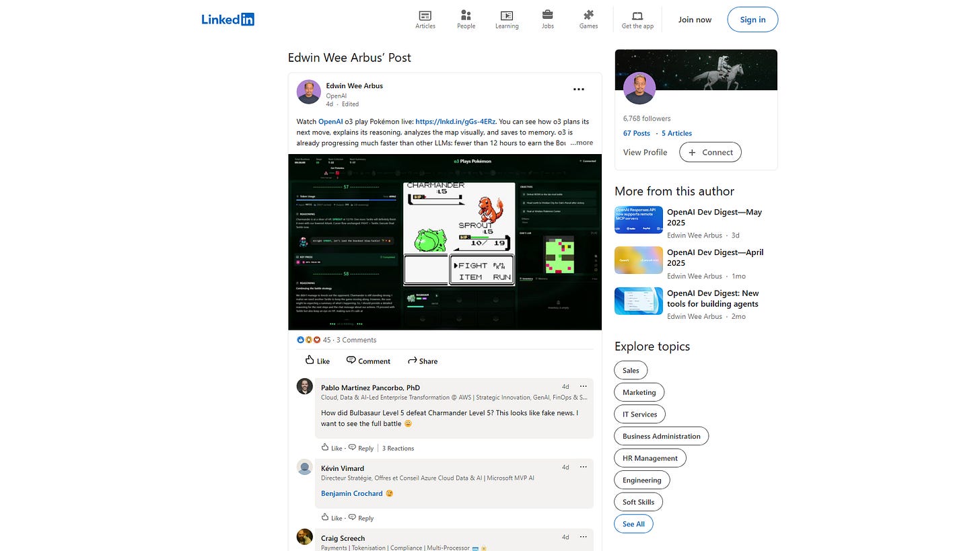Select the Marketing topic pill
This screenshot has width=980, height=551.
[x=639, y=392]
